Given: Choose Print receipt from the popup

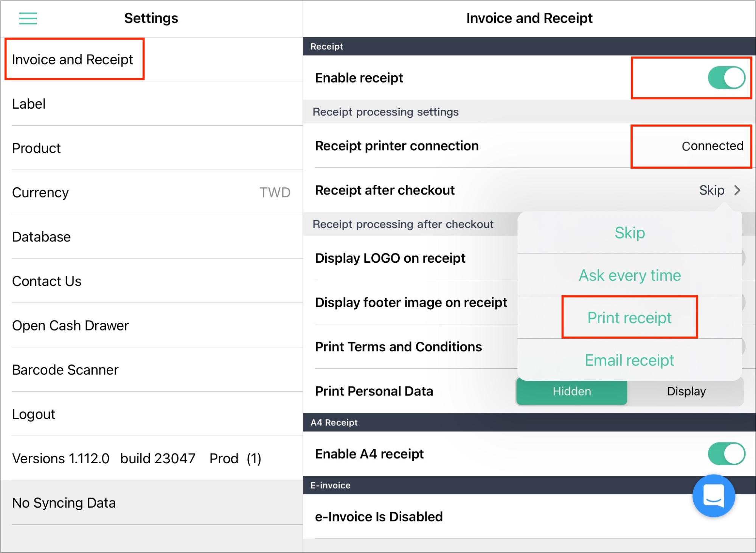Looking at the screenshot, I should point(629,318).
